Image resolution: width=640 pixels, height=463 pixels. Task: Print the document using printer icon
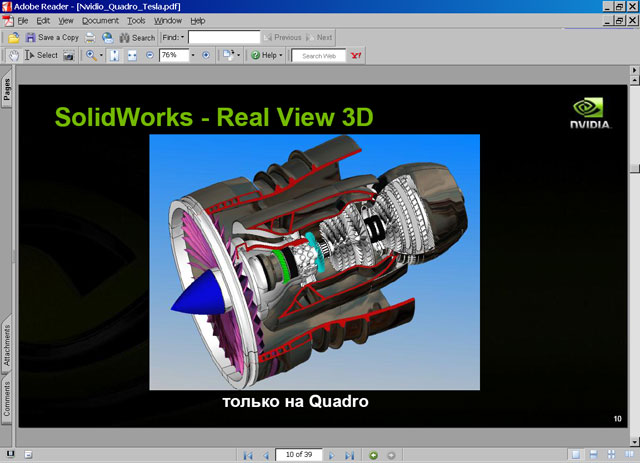[90, 38]
